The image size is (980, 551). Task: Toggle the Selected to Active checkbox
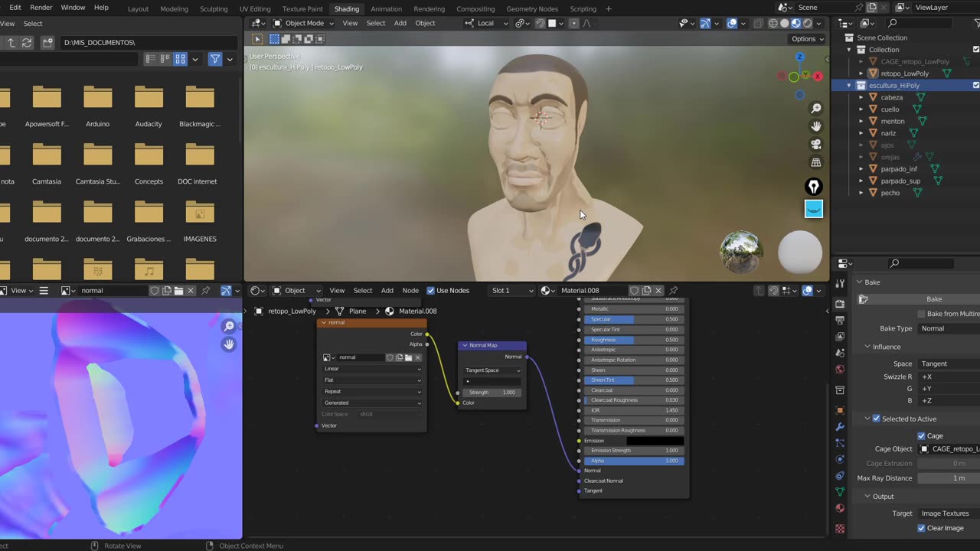[x=877, y=419]
